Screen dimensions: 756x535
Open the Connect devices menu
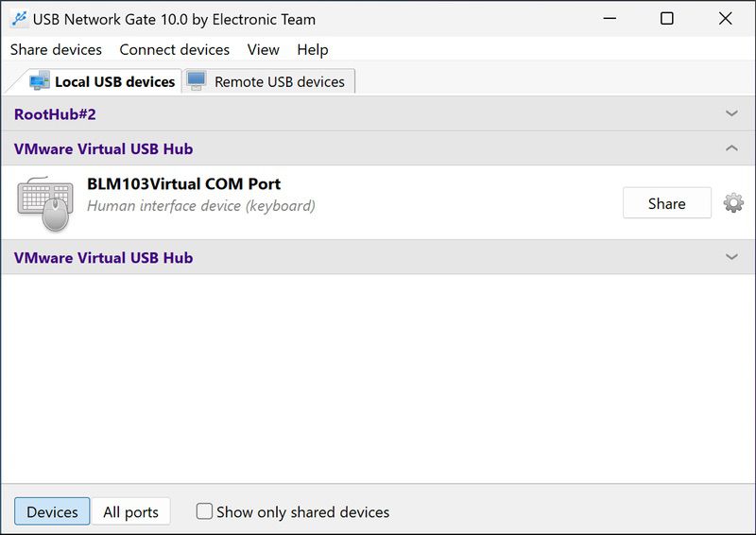point(174,50)
